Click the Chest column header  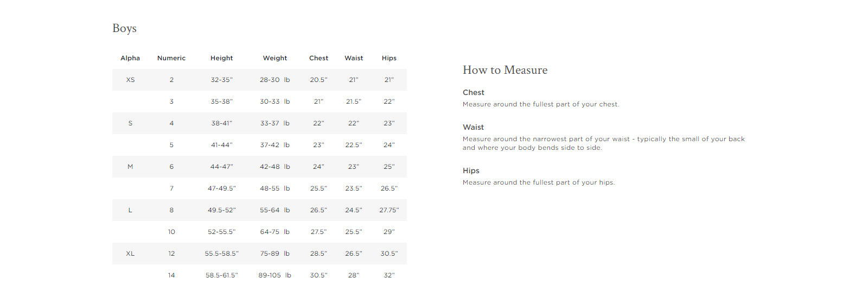click(x=318, y=58)
